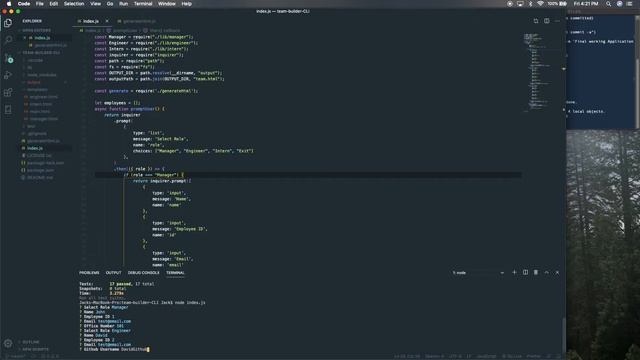Switch to the Problems panel tab
640x360 pixels.
click(89, 272)
